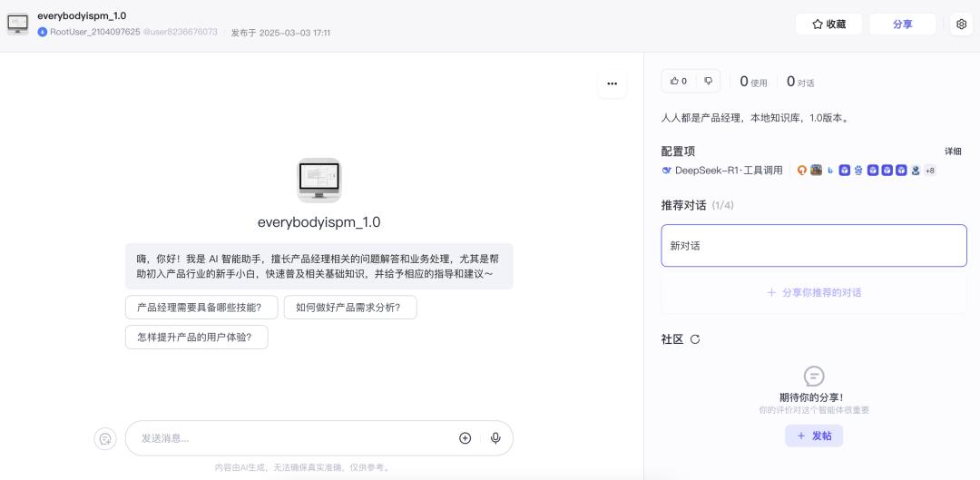Click the large bot avatar in chat
980x480 pixels.
pyautogui.click(x=318, y=180)
